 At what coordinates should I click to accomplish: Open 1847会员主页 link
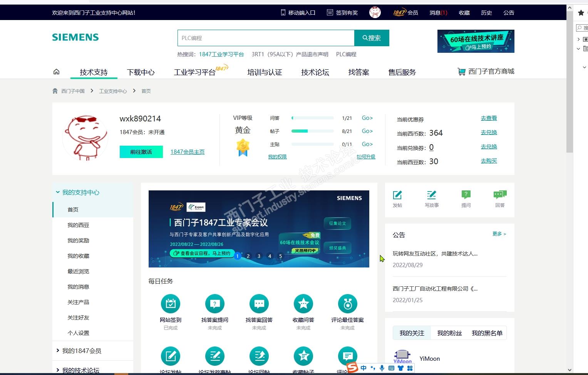click(188, 152)
